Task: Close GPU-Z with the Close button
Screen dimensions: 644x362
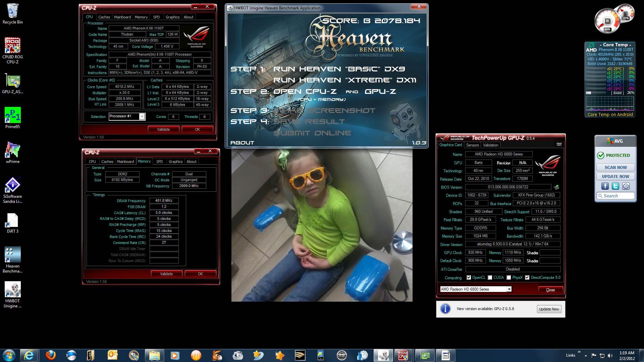Action: click(x=550, y=290)
